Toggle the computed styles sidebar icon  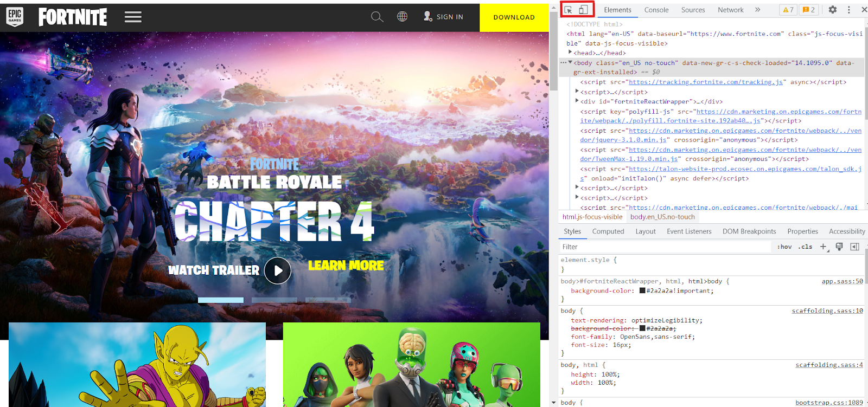pos(855,247)
